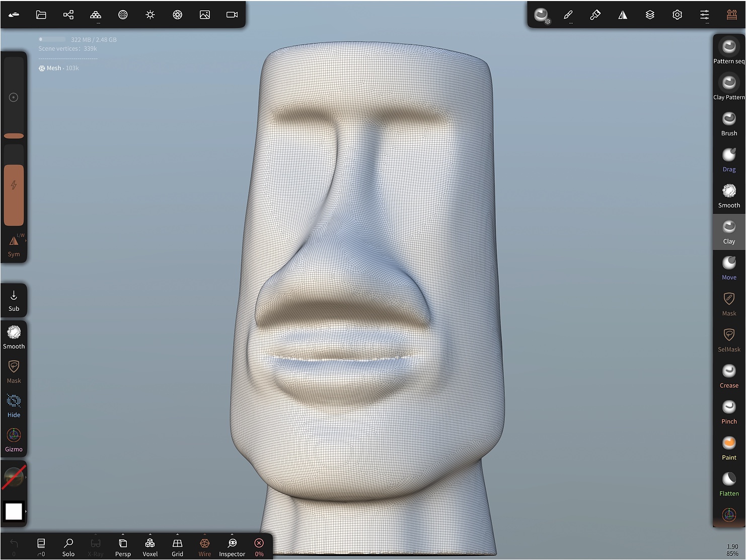746x560 pixels.
Task: Click the Scene vertices 339k readout
Action: pyautogui.click(x=68, y=49)
